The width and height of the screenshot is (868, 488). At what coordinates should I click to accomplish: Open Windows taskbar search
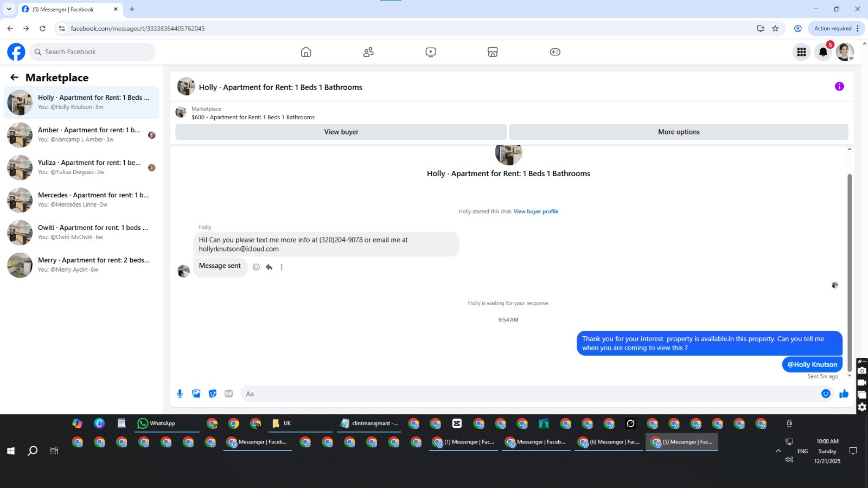tap(33, 451)
